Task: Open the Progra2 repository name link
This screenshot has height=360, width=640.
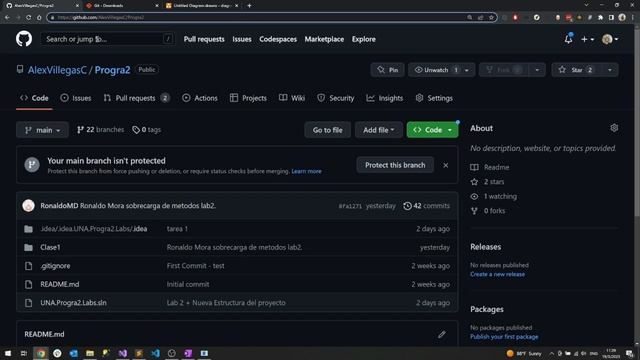Action: coord(112,70)
